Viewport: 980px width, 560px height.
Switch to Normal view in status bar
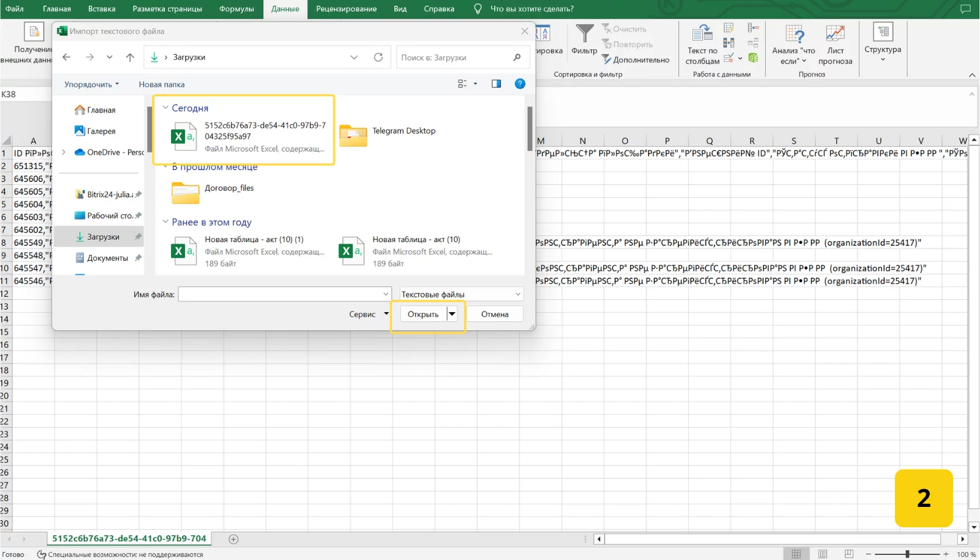796,554
